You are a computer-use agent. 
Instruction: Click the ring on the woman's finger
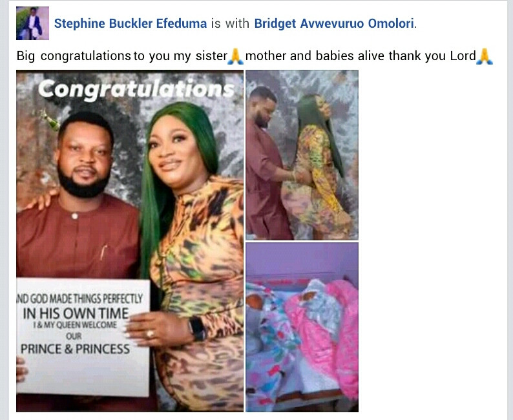coord(150,333)
